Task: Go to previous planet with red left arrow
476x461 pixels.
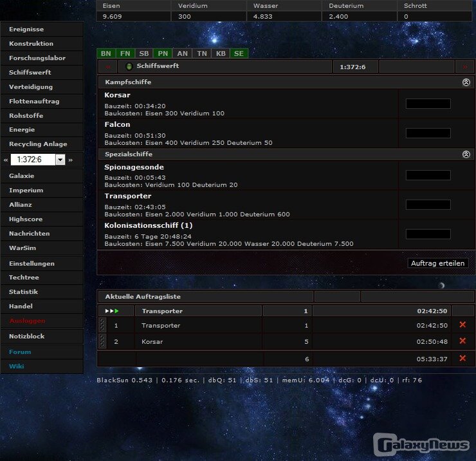Action: (108, 66)
